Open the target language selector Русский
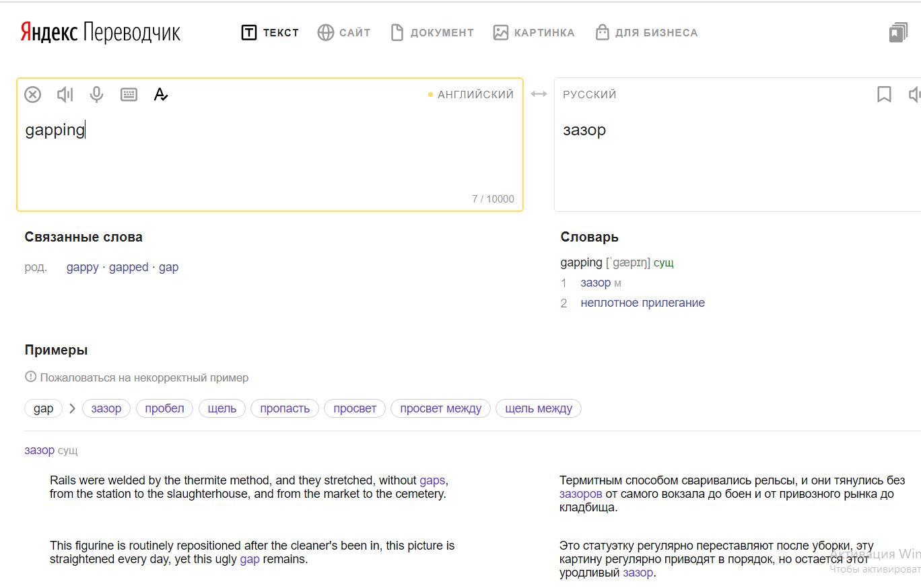This screenshot has height=588, width=921. tap(590, 95)
